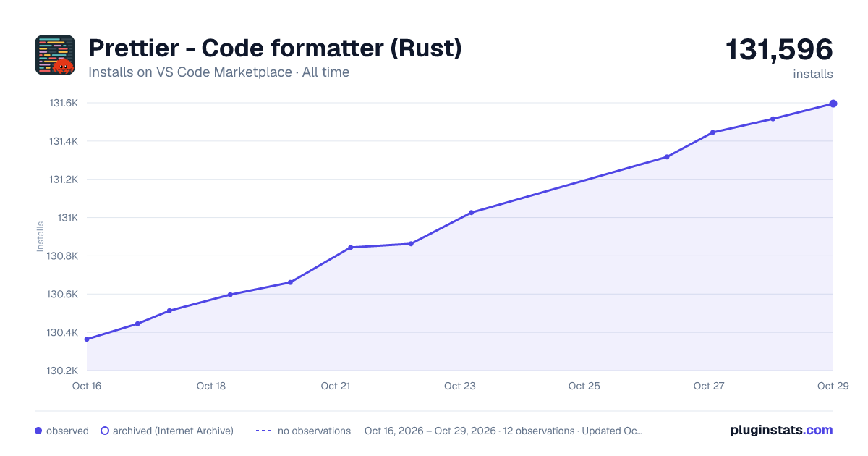Click the 'Oct 27' x-axis label
Screen dimensions: 868x456
tap(709, 386)
